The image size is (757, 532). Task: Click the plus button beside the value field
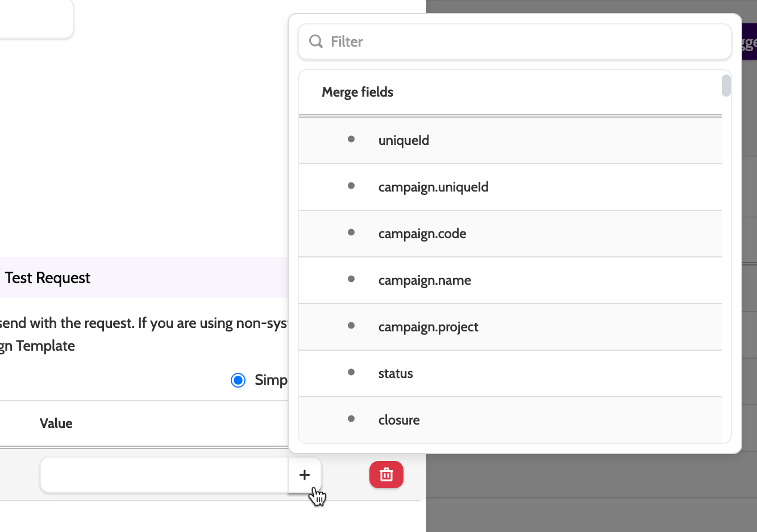coord(305,475)
